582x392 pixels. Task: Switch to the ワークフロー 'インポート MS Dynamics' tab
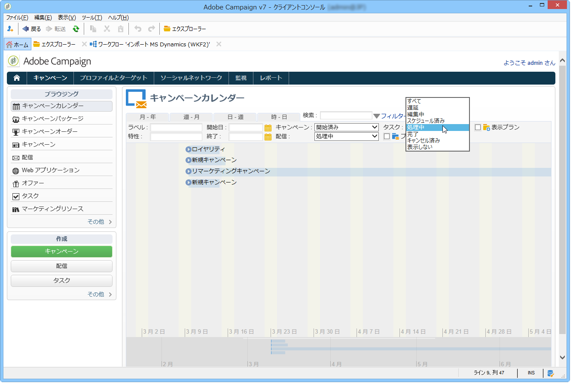pos(150,44)
